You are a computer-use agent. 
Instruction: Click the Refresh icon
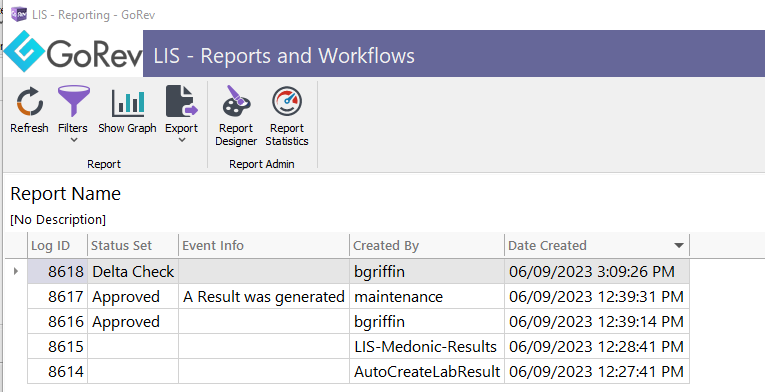pyautogui.click(x=29, y=102)
